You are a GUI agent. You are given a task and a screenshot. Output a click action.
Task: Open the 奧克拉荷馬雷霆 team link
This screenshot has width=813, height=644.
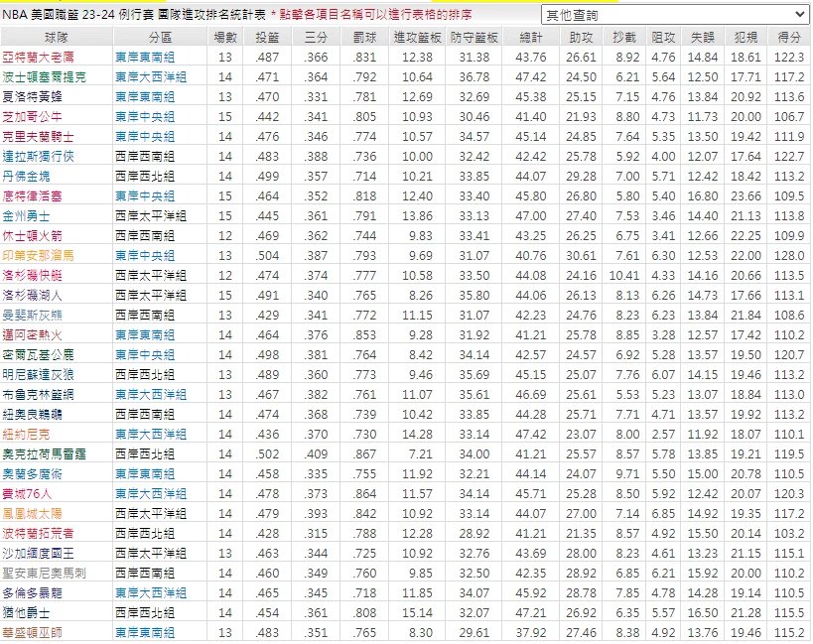(x=44, y=454)
